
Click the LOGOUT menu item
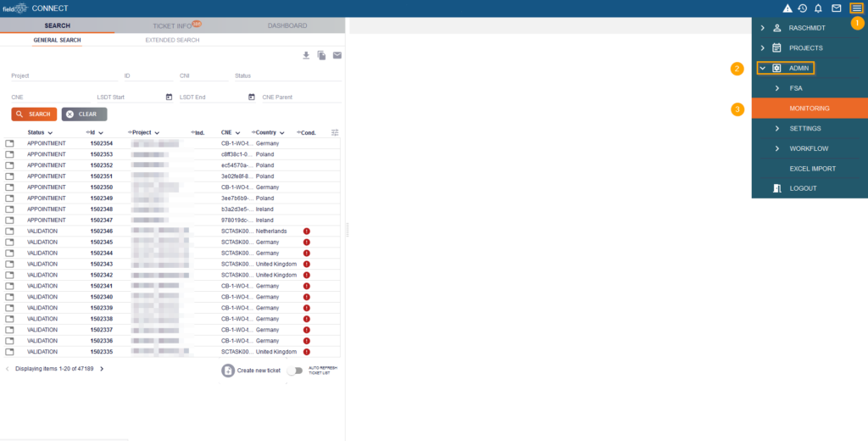[804, 188]
